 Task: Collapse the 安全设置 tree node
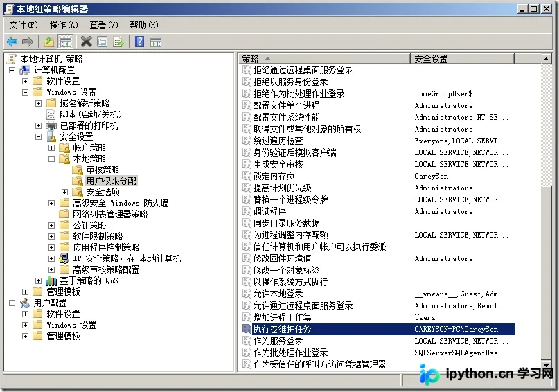[39, 136]
